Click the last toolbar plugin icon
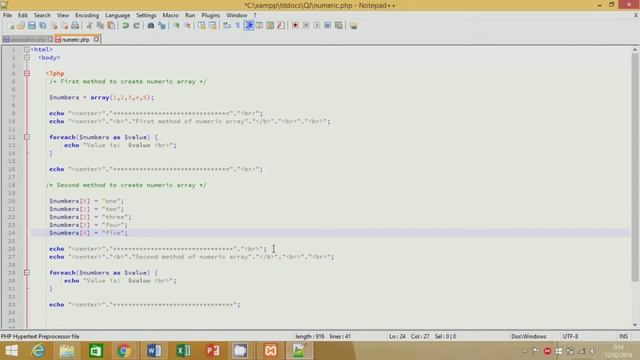Image resolution: width=640 pixels, height=360 pixels. [353, 26]
